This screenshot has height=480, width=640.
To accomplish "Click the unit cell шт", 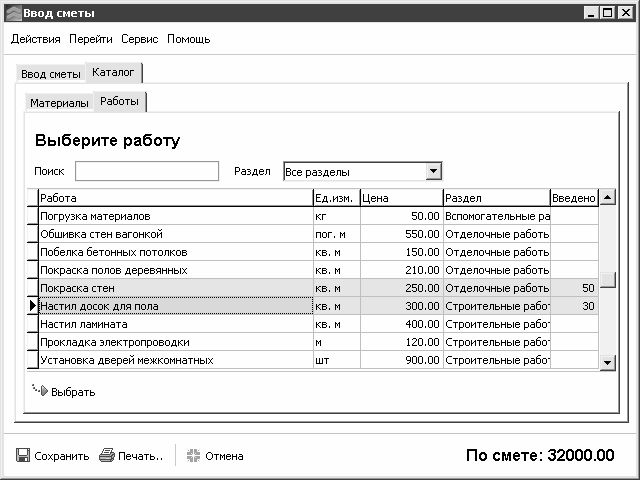I will click(x=337, y=360).
